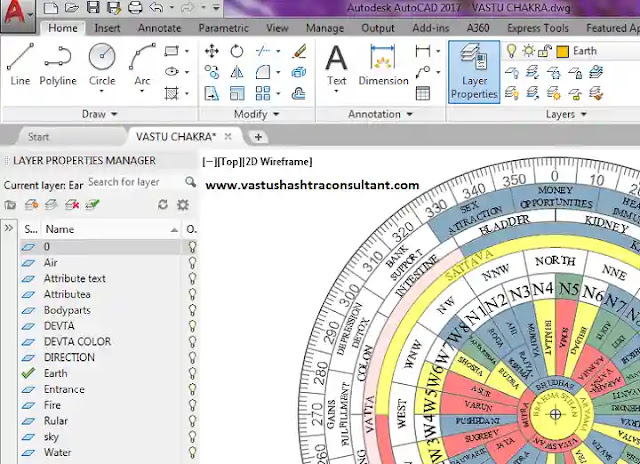Click the Plot printer icon
This screenshot has width=640, height=464.
[135, 7]
